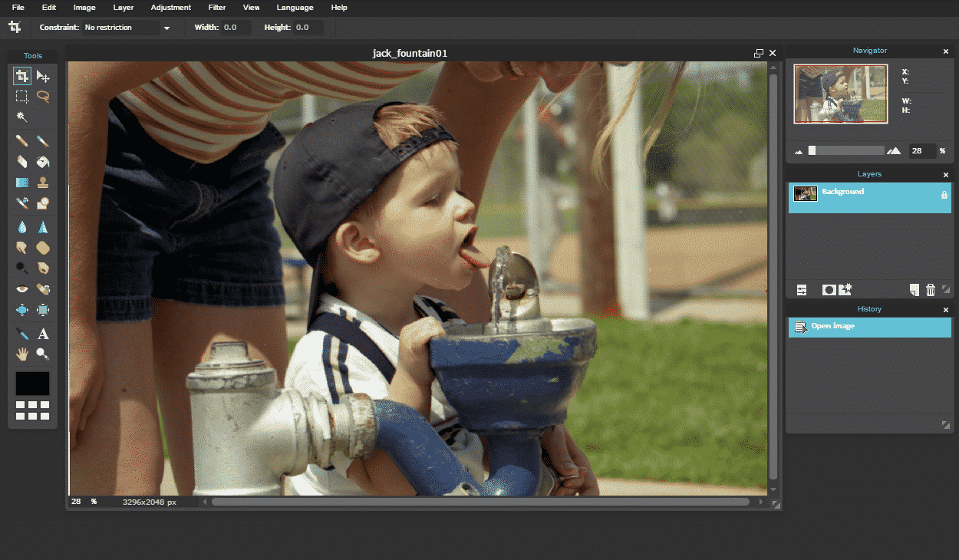Select the Move tool
Viewport: 959px width, 560px height.
[43, 76]
